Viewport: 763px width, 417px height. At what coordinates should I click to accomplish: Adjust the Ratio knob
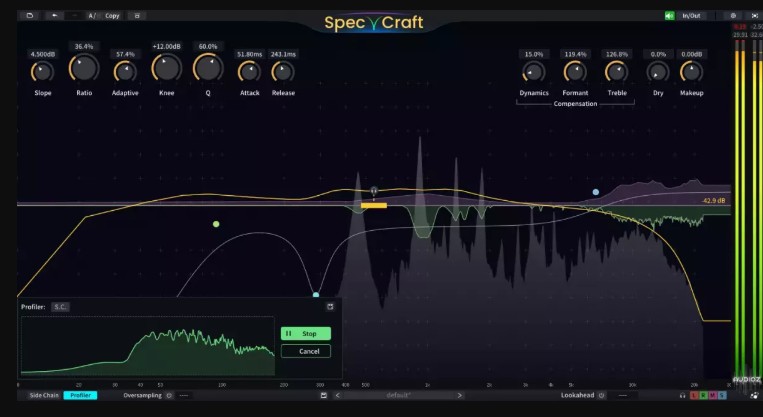(84, 68)
